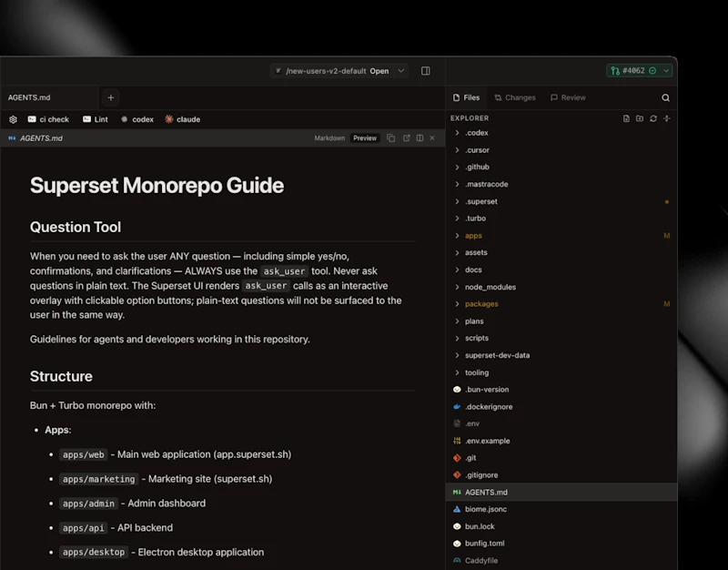Open the .gitignore file
The width and height of the screenshot is (728, 570).
[561, 474]
